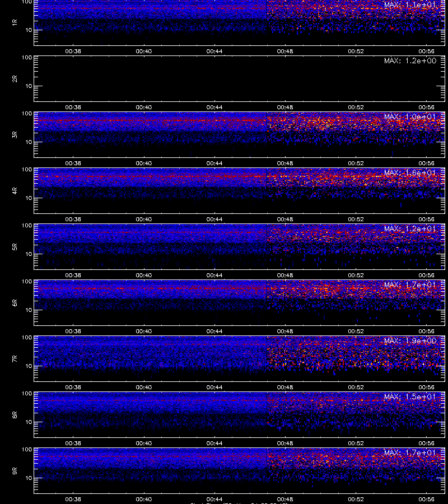
Task: Click the 2R panel axis label
Action: 15,79
